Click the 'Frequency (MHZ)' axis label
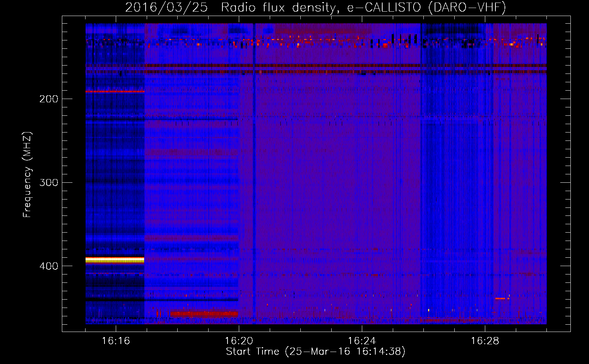 point(28,175)
